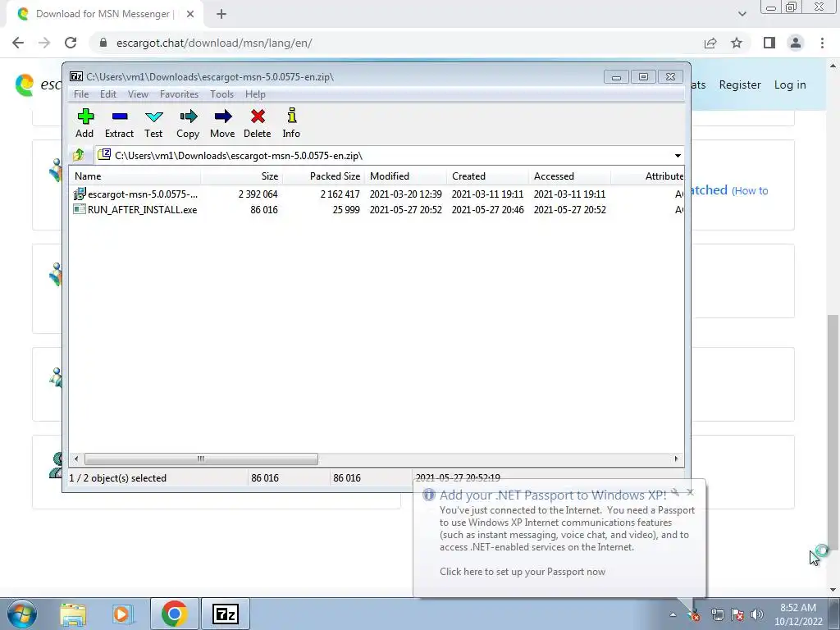
Task: Open the Action Center flag icon
Action: pos(737,614)
